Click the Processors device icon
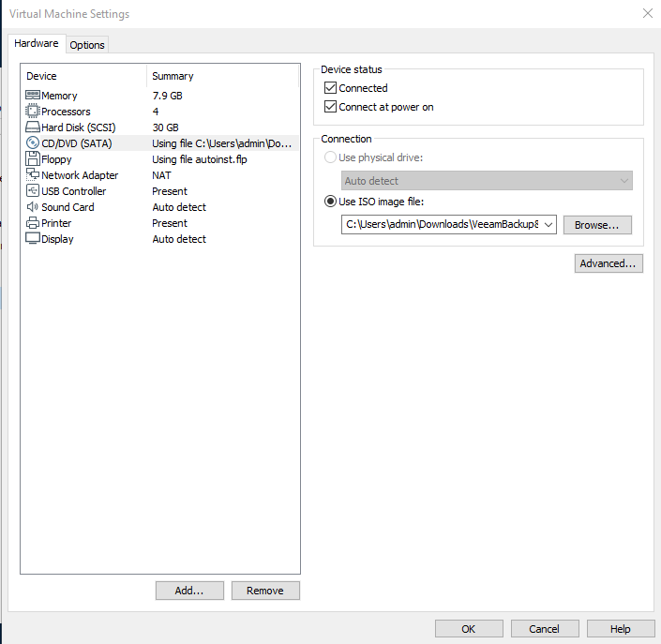 [x=33, y=112]
